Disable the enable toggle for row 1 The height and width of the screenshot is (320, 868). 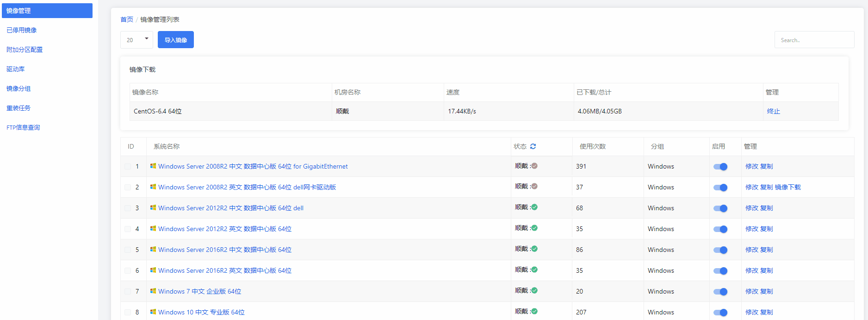tap(720, 167)
